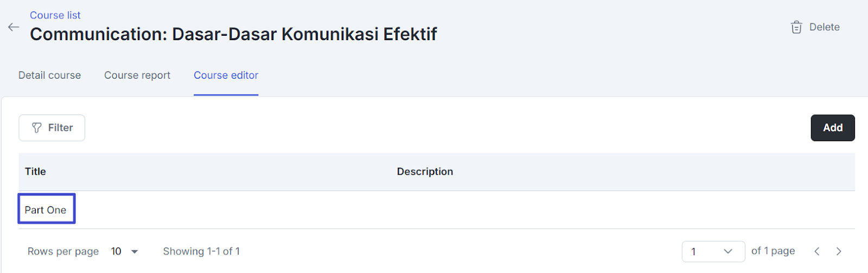This screenshot has width=868, height=273.
Task: Click the course title heading
Action: (x=233, y=34)
